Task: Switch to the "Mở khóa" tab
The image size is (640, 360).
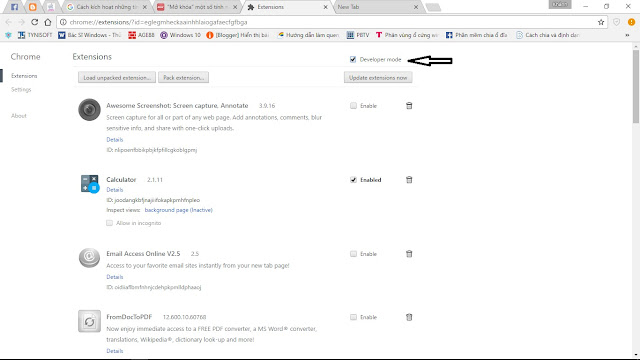Action: [197, 7]
